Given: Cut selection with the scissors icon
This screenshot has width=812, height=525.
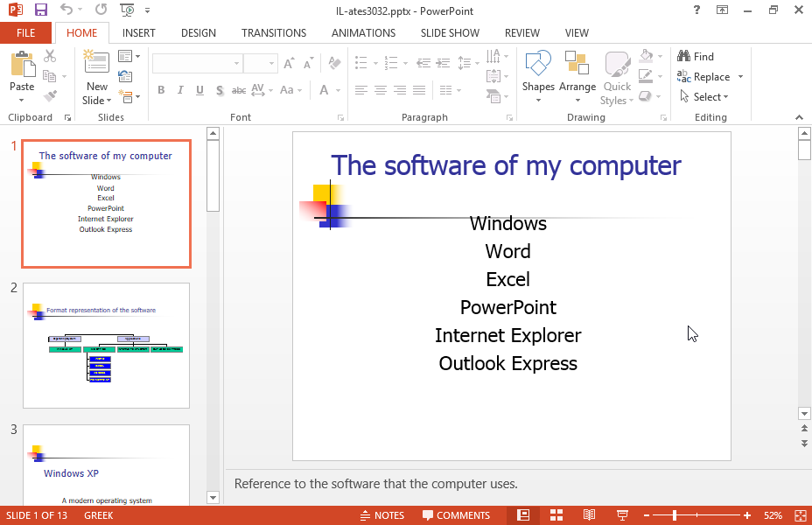Looking at the screenshot, I should [x=50, y=56].
